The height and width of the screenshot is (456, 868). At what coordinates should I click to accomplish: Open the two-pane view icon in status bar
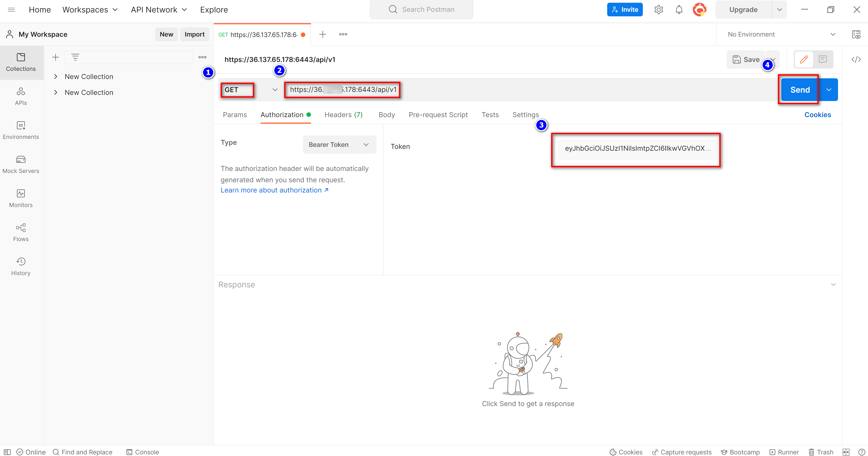click(x=846, y=452)
